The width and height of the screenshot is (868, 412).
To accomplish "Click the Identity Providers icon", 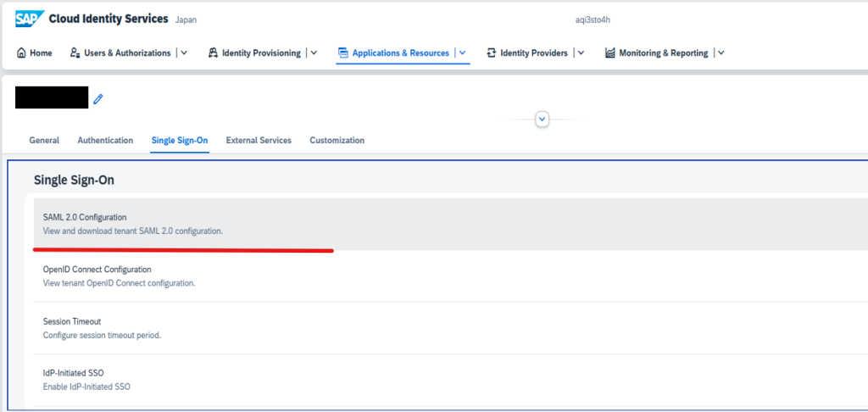I will tap(492, 53).
